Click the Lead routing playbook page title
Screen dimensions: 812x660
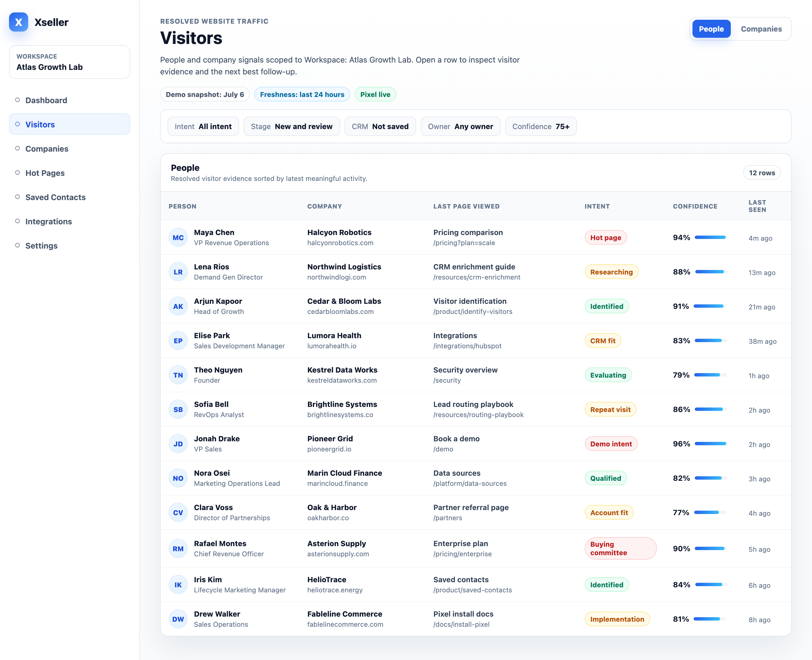[473, 404]
